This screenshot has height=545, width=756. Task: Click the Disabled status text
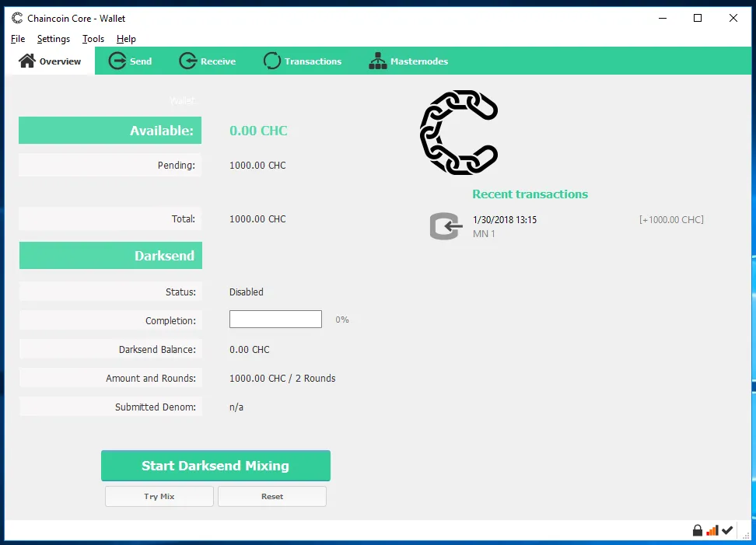[247, 292]
